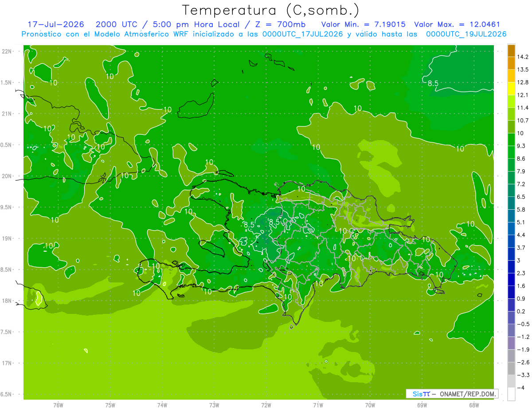Screen dimensions: 532x411
Task: Click the 70W longitude axis label
Action: [x=370, y=405]
